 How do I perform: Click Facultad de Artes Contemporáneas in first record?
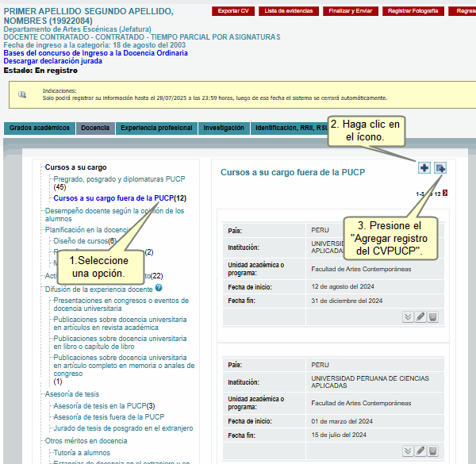(361, 269)
